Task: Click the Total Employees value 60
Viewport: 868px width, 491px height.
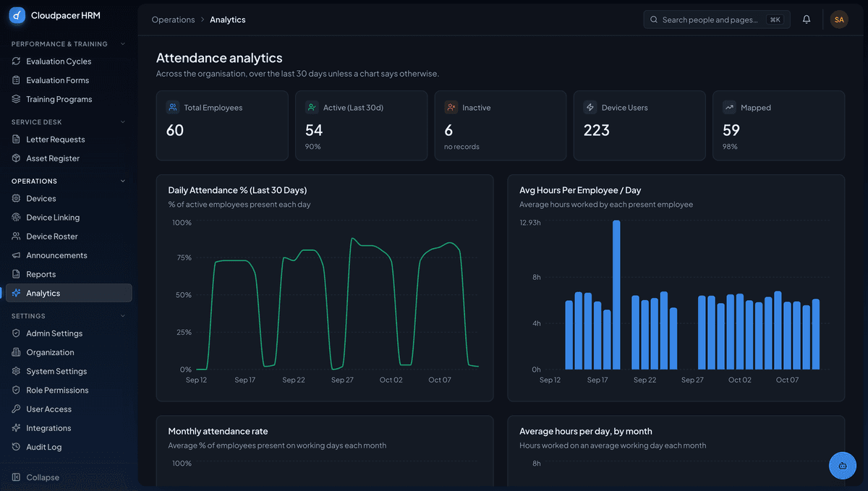Action: (x=175, y=130)
